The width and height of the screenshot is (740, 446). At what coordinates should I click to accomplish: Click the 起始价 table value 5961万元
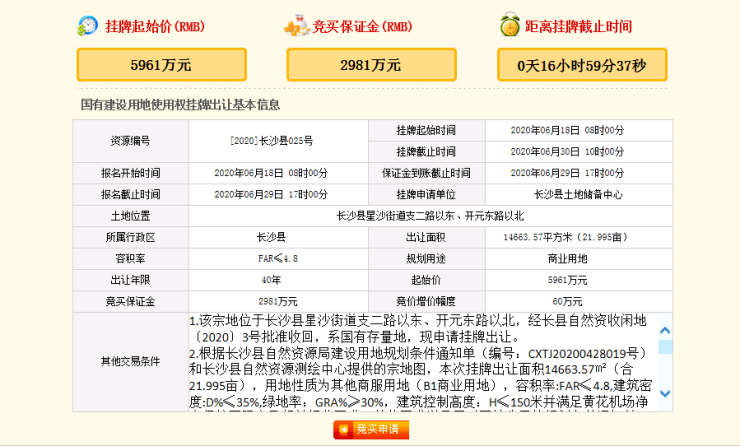click(x=567, y=280)
